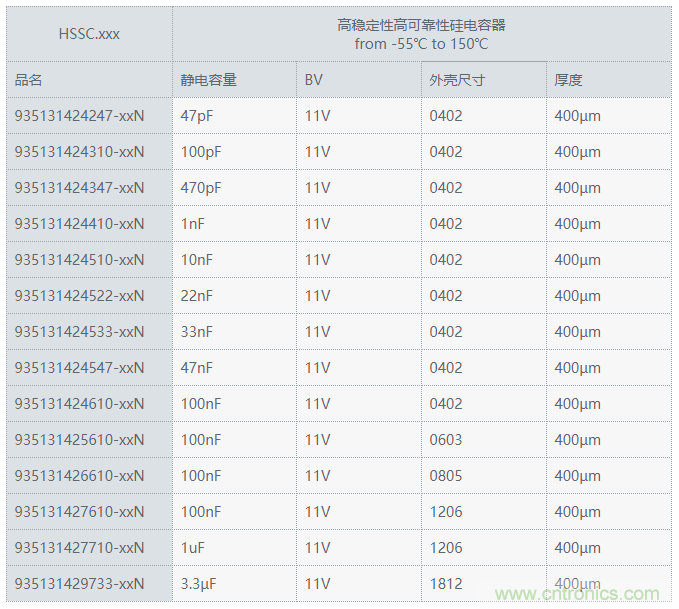The width and height of the screenshot is (679, 609).
Task: Select the 0805 case size cell
Action: (446, 476)
